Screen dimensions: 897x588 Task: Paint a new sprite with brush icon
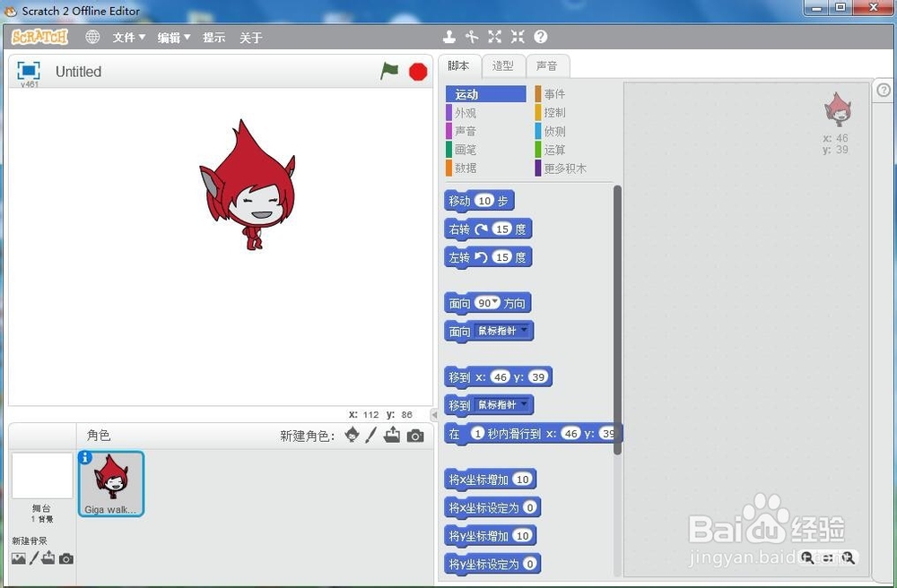point(370,435)
